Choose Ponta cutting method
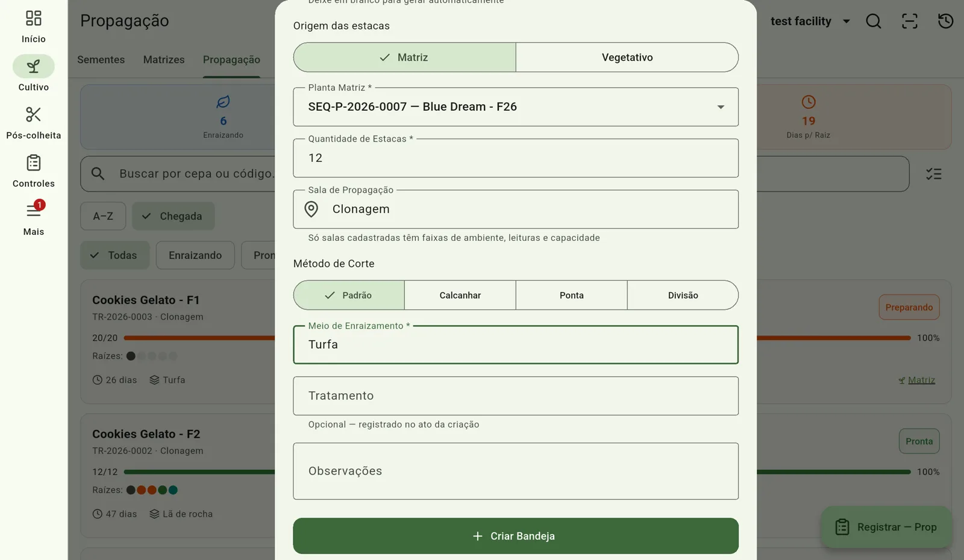This screenshot has height=560, width=964. pyautogui.click(x=572, y=295)
